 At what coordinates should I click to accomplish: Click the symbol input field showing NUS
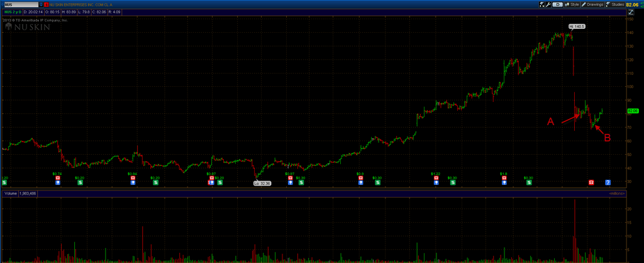(x=21, y=4)
